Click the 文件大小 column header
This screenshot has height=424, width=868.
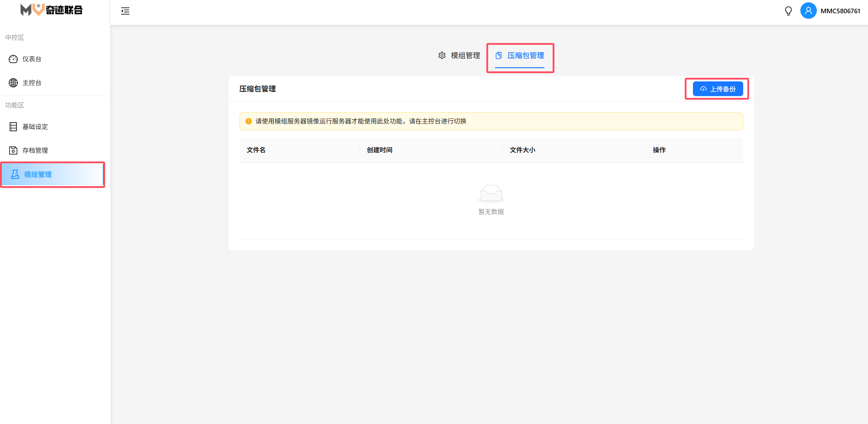(x=522, y=150)
